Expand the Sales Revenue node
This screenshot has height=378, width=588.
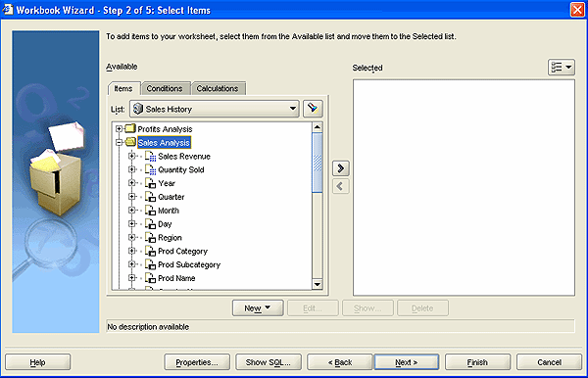click(131, 156)
